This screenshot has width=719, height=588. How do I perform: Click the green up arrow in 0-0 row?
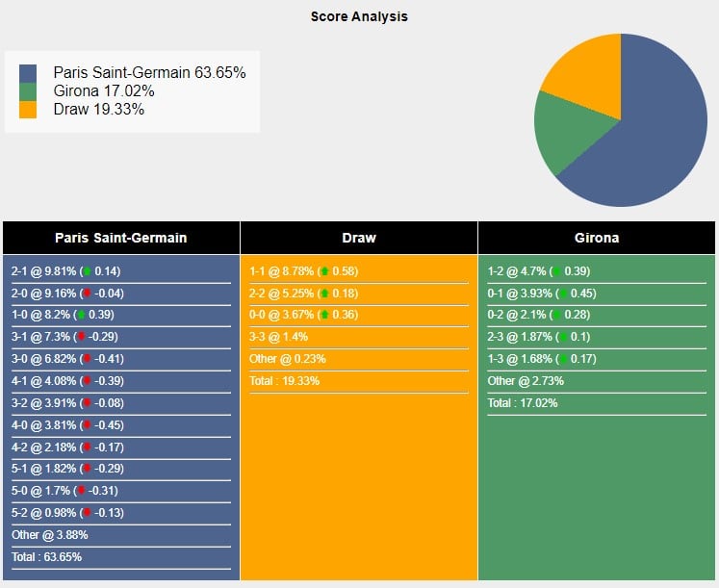tap(324, 315)
